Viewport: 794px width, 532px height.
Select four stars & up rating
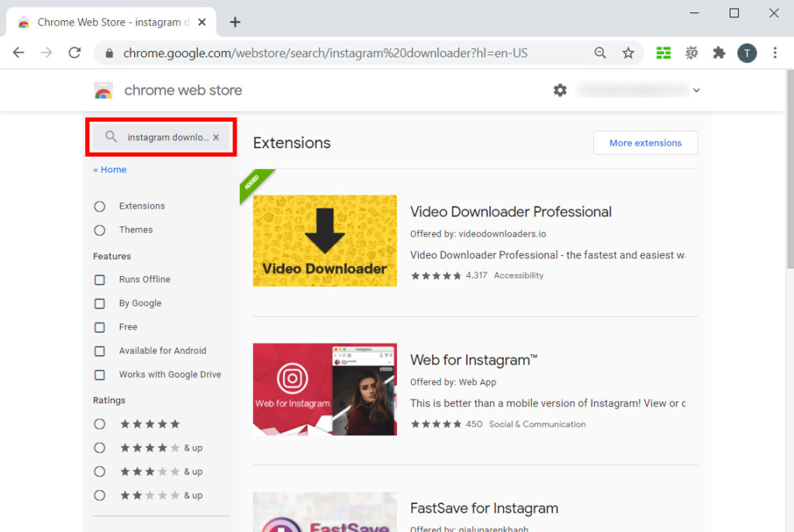pos(99,448)
